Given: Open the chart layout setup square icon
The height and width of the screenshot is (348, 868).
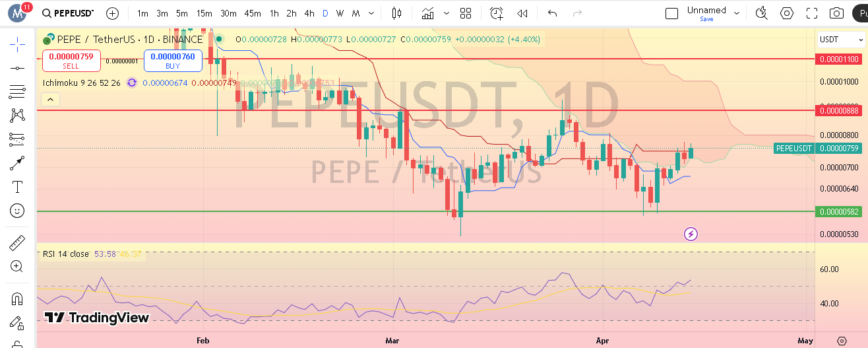Looking at the screenshot, I should pyautogui.click(x=671, y=13).
